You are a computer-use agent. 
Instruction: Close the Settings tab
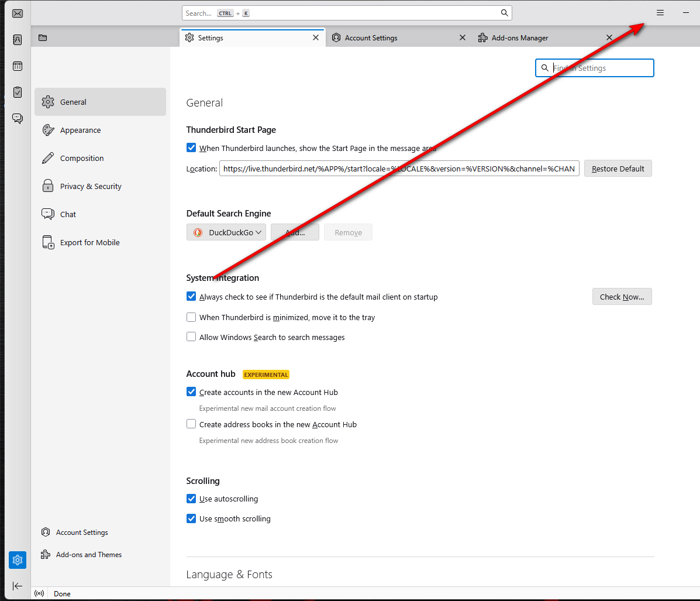point(316,37)
